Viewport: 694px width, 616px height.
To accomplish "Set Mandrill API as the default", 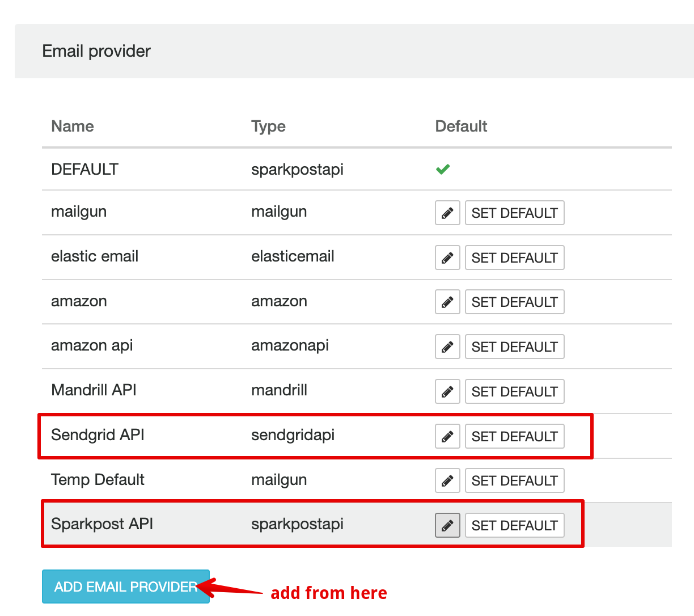I will pos(514,391).
